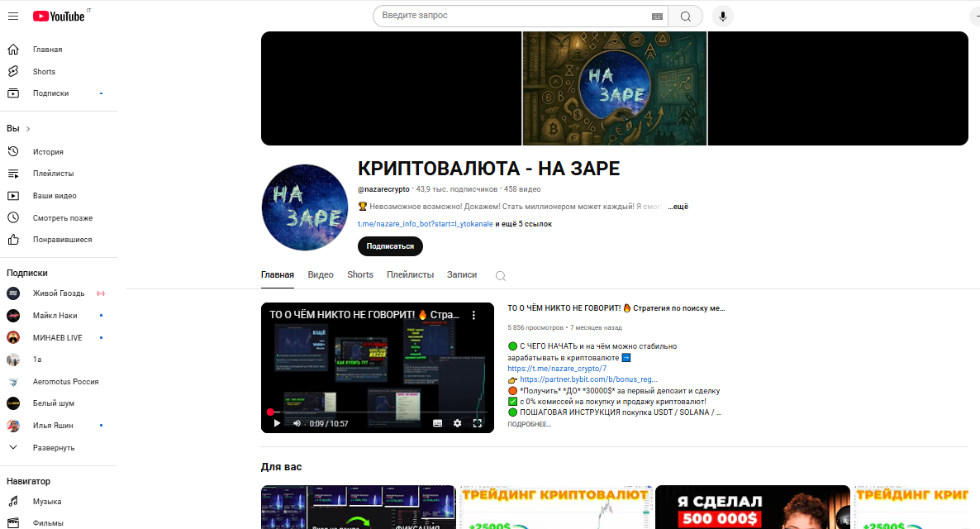This screenshot has width=980, height=529.
Task: Switch to the Видео tab
Action: [321, 274]
